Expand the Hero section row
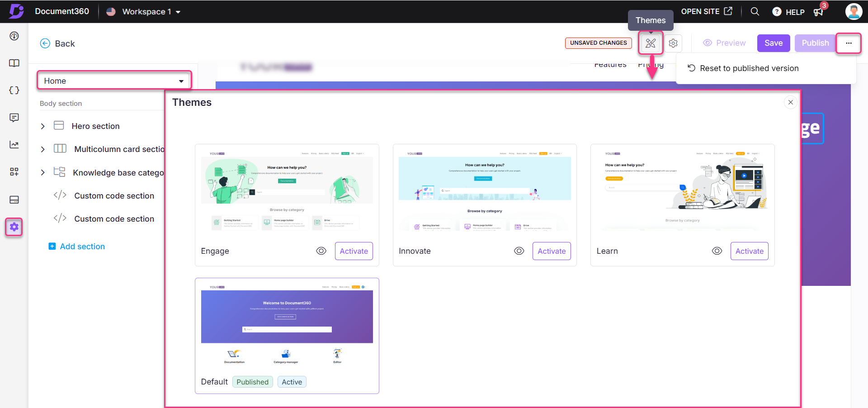 point(42,126)
